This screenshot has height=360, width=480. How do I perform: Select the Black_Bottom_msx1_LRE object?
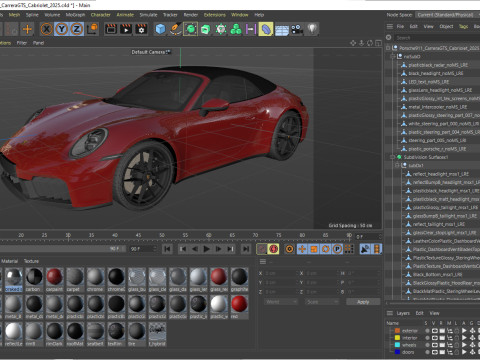[437, 274]
